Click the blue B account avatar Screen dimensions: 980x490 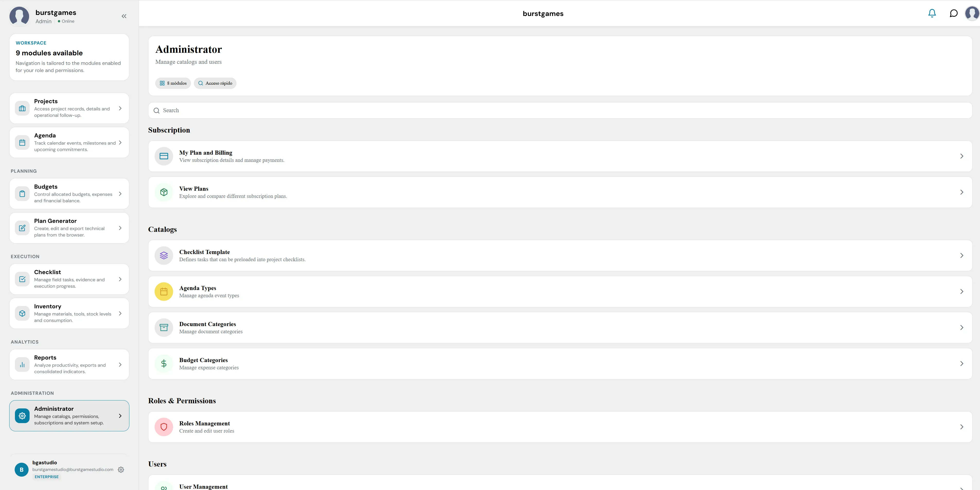(21, 469)
